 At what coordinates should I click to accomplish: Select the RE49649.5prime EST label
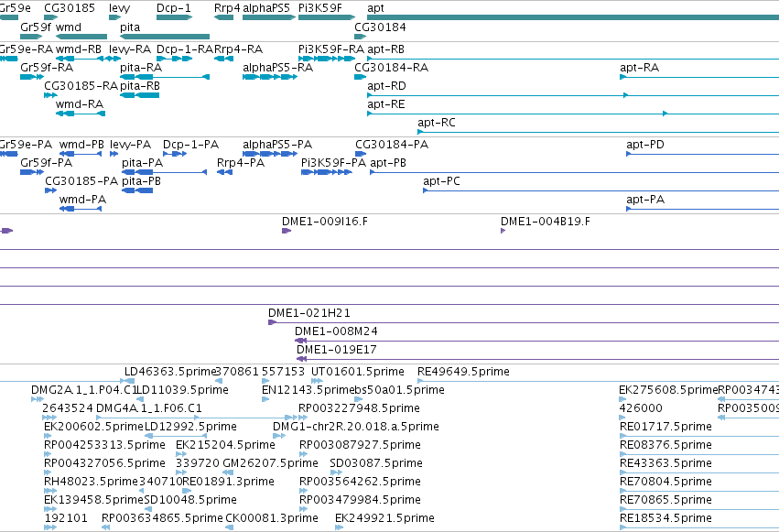point(463,372)
